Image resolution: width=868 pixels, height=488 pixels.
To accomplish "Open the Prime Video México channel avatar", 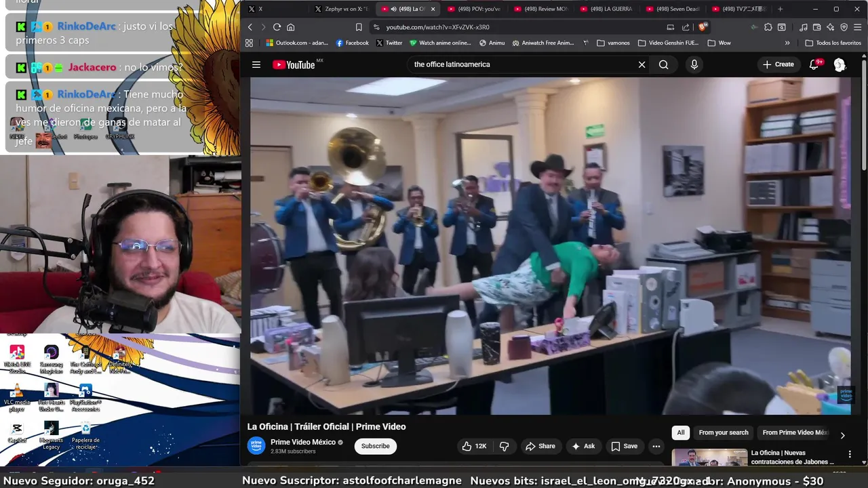I will pyautogui.click(x=256, y=445).
